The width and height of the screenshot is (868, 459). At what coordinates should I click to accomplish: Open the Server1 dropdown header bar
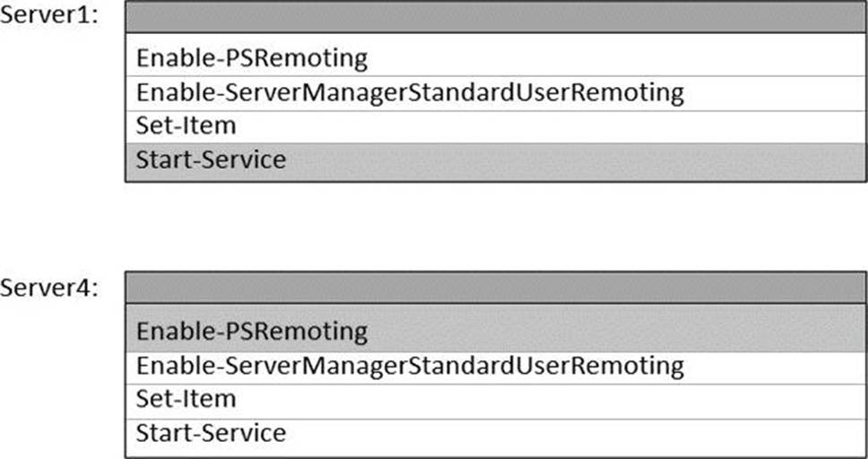pos(495,17)
